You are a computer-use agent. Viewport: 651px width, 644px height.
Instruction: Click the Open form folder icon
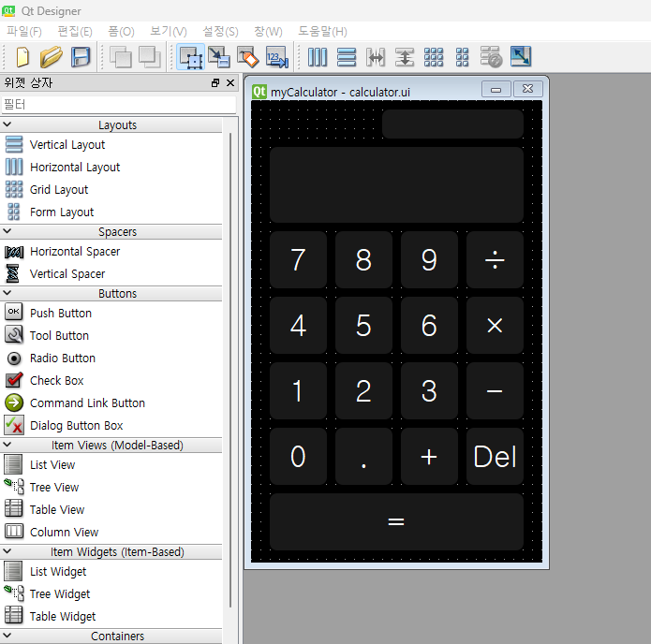pos(52,57)
